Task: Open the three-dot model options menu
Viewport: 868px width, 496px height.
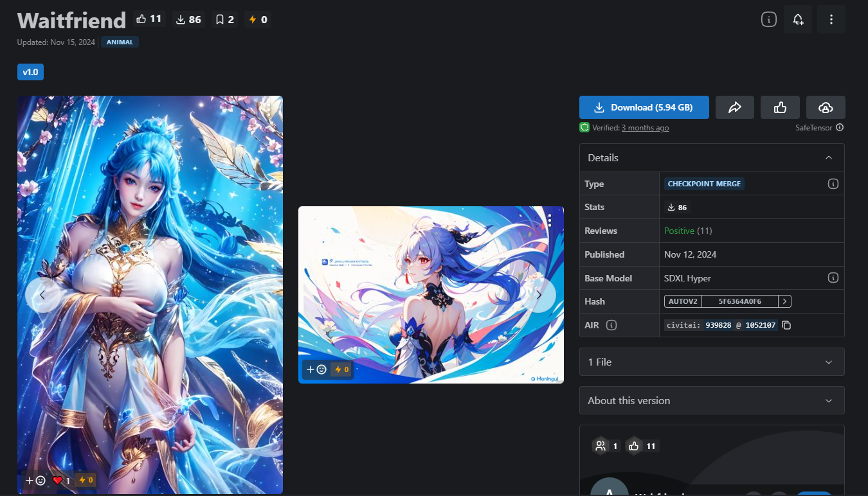Action: click(831, 19)
